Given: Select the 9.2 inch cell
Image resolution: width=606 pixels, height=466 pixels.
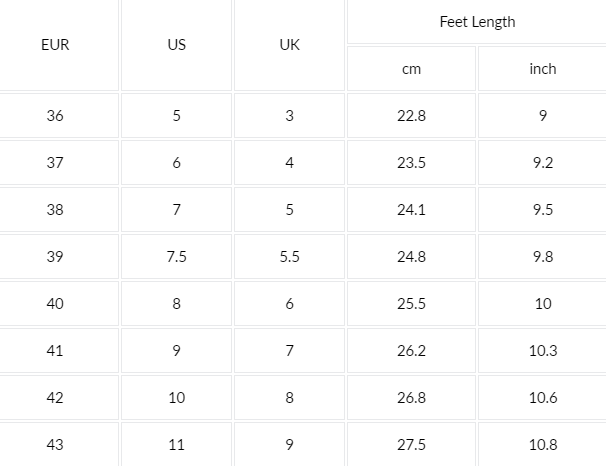Looking at the screenshot, I should click(543, 163).
